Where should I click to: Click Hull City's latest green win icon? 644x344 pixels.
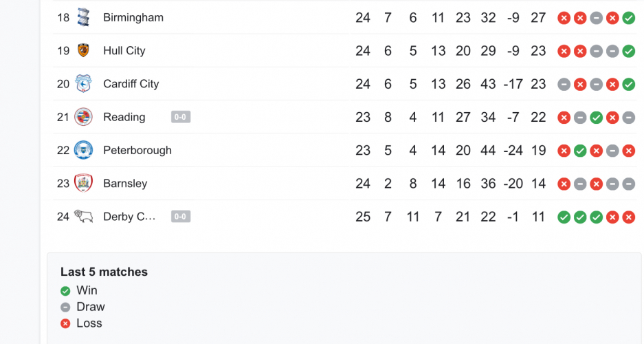point(628,51)
